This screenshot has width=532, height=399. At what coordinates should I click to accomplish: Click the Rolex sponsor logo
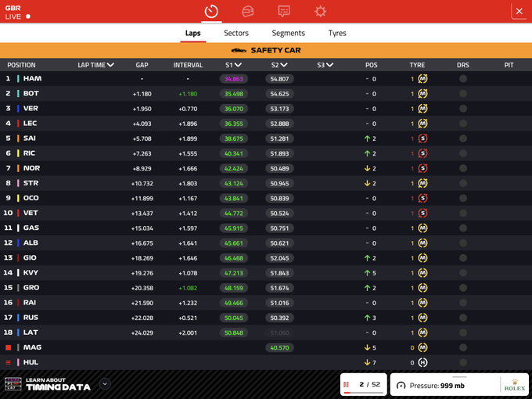click(x=515, y=385)
